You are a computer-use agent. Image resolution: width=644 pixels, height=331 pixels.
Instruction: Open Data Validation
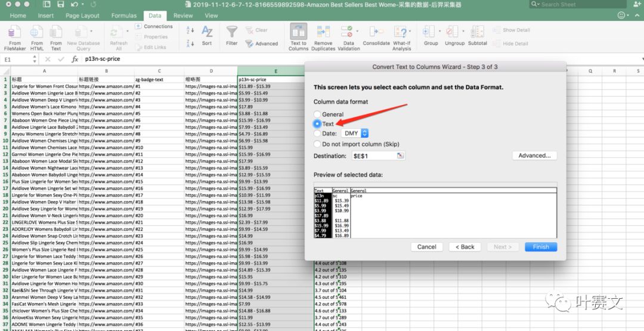tap(349, 37)
